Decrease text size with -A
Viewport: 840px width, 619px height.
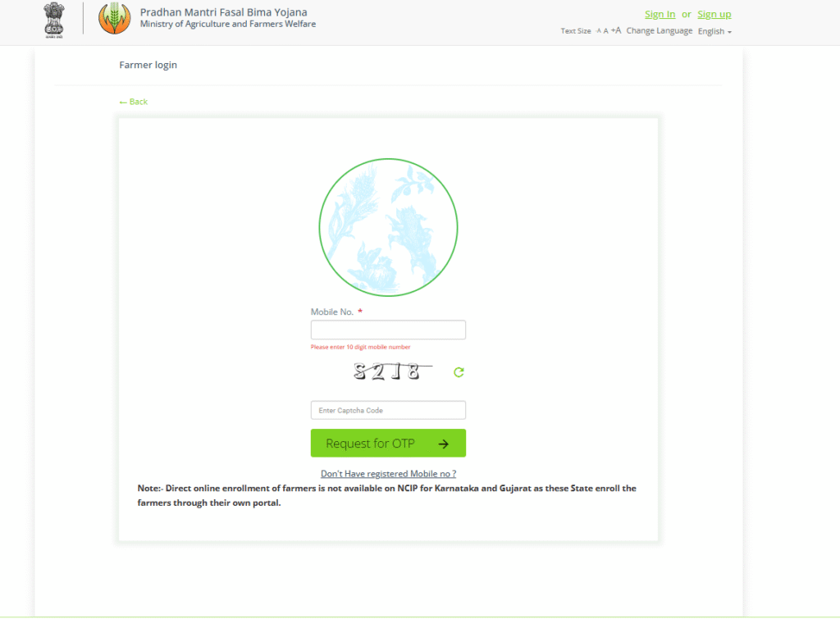click(598, 31)
